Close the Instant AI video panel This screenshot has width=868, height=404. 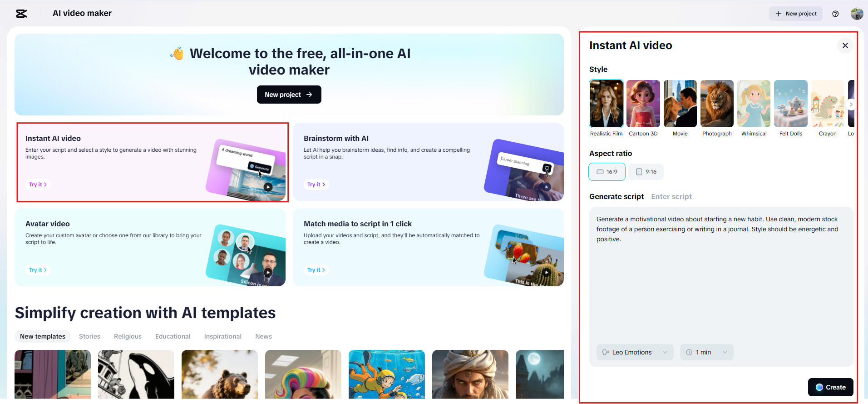[845, 45]
